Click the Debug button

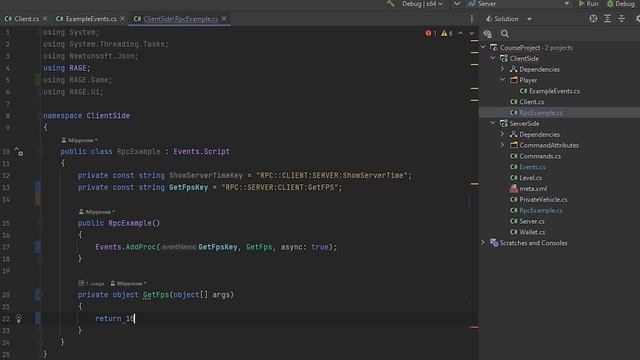(621, 4)
